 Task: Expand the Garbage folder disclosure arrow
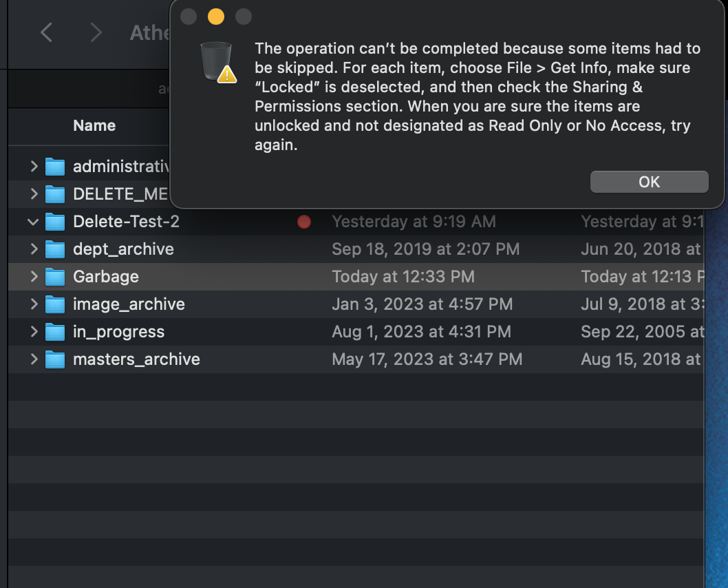34,276
